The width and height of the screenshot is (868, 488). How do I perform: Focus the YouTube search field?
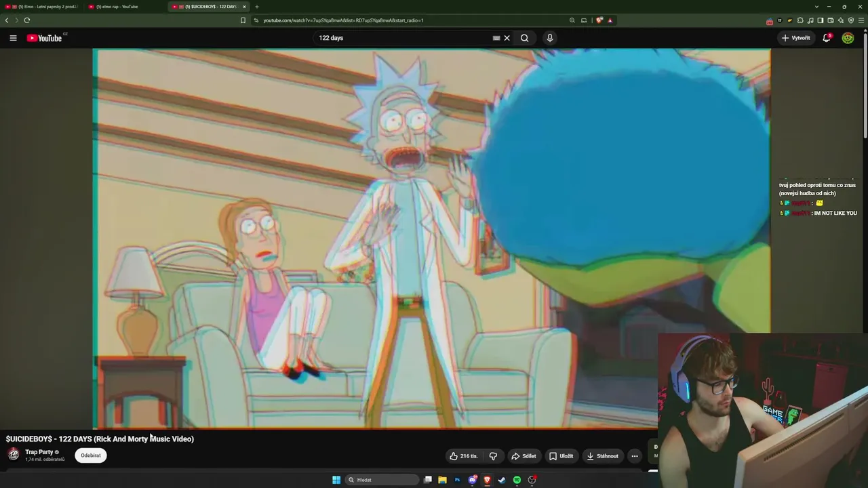point(403,38)
